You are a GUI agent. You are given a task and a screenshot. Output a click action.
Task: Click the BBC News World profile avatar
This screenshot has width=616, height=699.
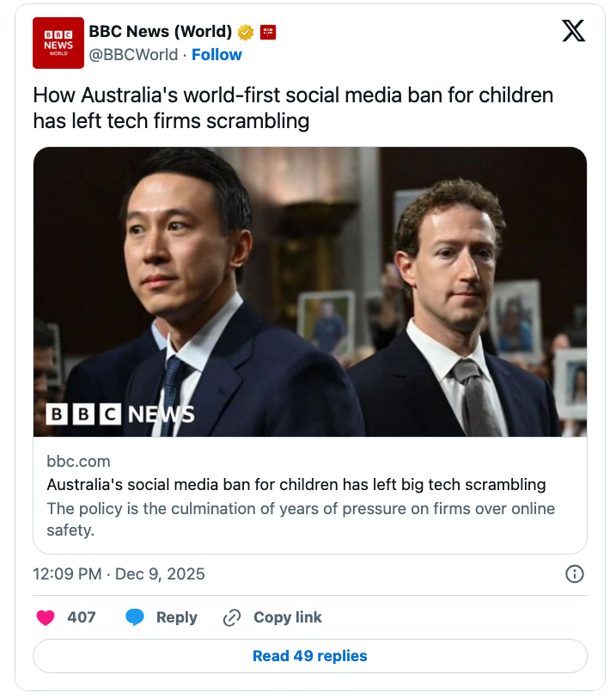pos(58,43)
